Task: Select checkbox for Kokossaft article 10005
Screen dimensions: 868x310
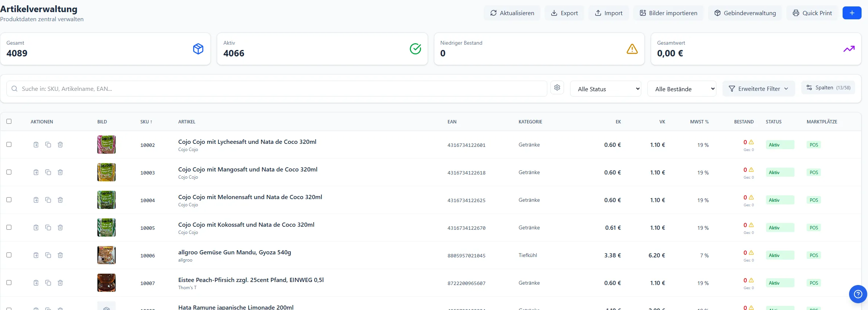Action: click(x=9, y=227)
